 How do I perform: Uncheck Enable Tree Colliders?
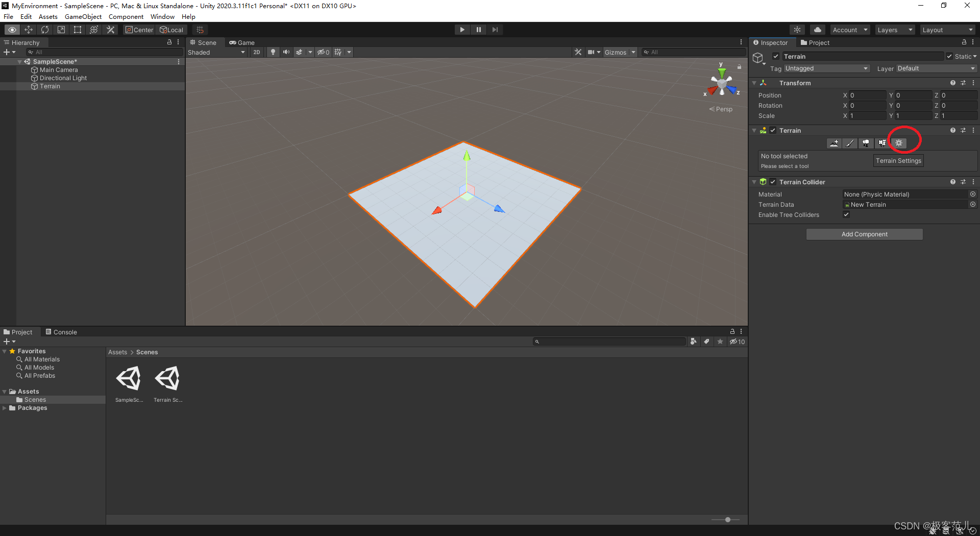pyautogui.click(x=846, y=214)
